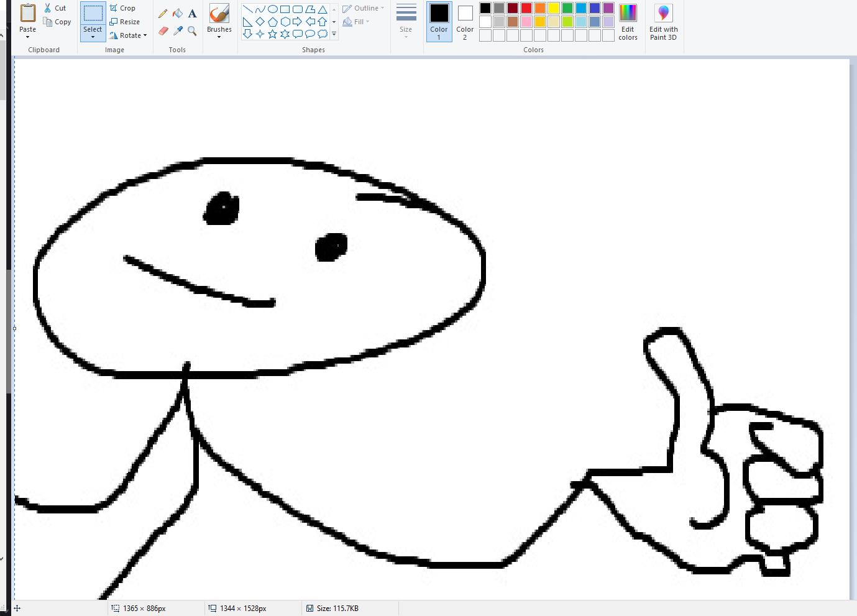Expand the Rotate dropdown menu
Image resolution: width=857 pixels, height=616 pixels.
coord(129,35)
